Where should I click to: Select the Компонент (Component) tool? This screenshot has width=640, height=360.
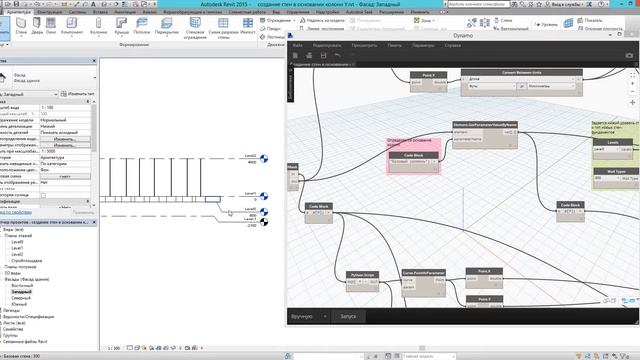pos(72,26)
